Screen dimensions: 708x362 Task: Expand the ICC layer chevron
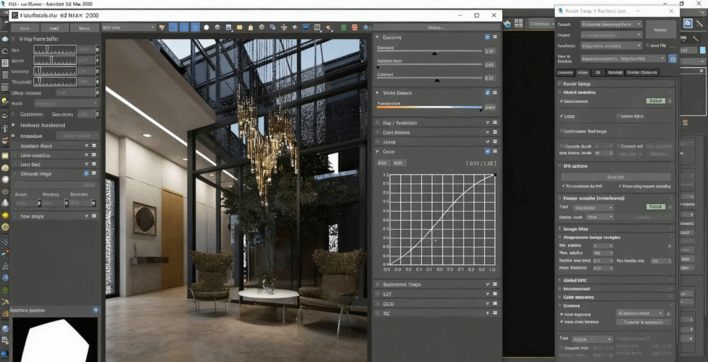point(487,313)
